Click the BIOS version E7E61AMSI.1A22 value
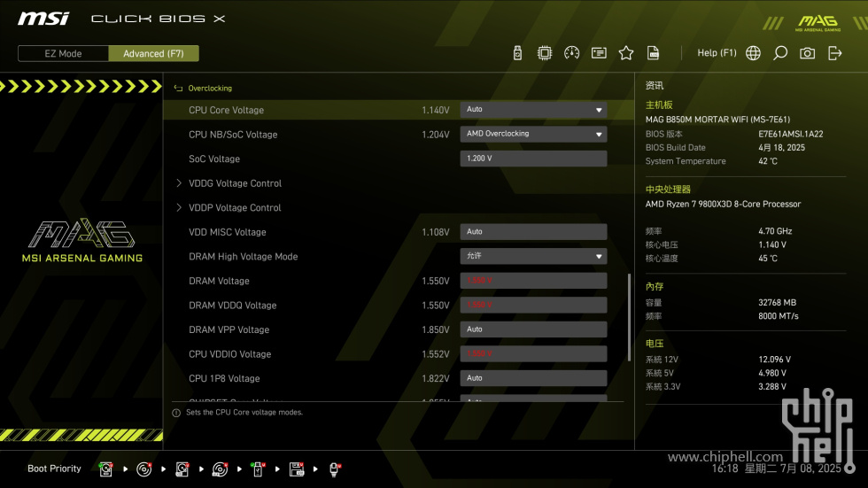 (x=790, y=134)
